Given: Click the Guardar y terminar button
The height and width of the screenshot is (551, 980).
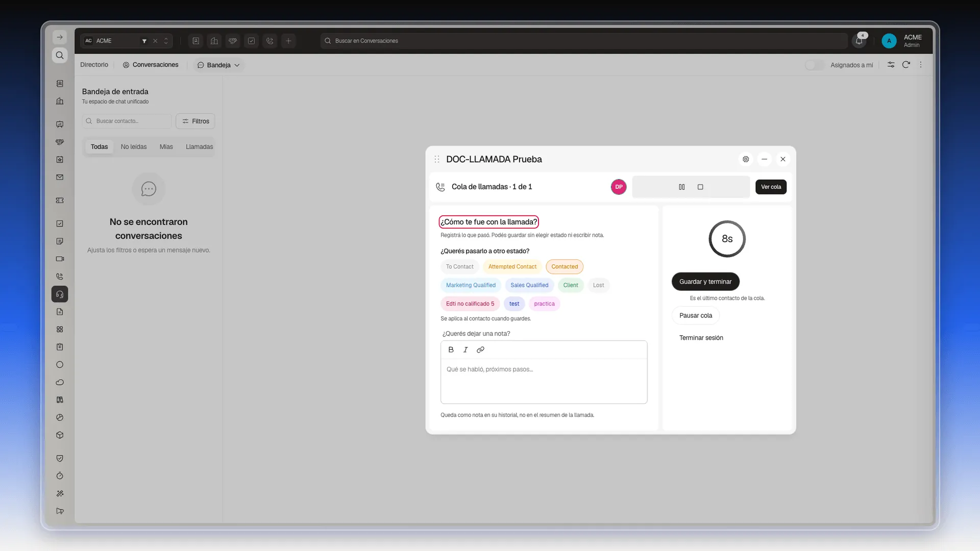Looking at the screenshot, I should point(705,282).
